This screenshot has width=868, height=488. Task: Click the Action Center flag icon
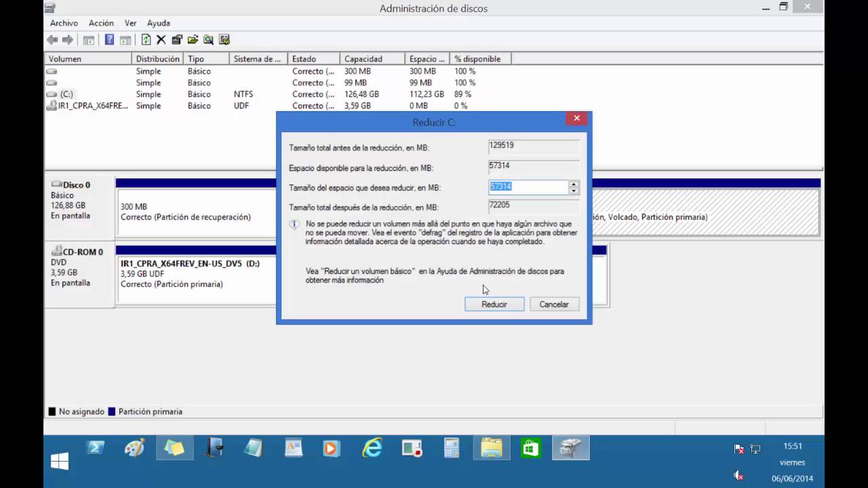[x=738, y=449]
